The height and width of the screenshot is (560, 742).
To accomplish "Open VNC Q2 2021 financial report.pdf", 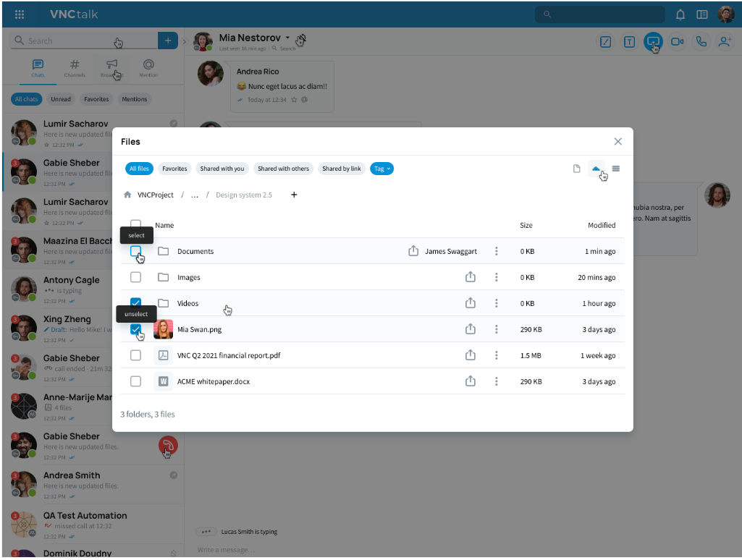I will click(x=229, y=355).
